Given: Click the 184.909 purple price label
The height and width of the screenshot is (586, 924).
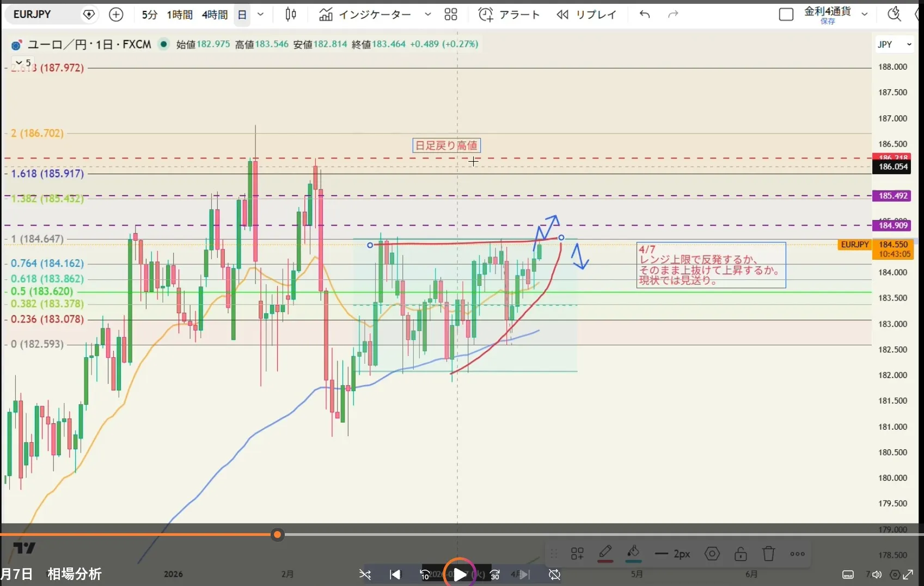Looking at the screenshot, I should click(x=893, y=225).
